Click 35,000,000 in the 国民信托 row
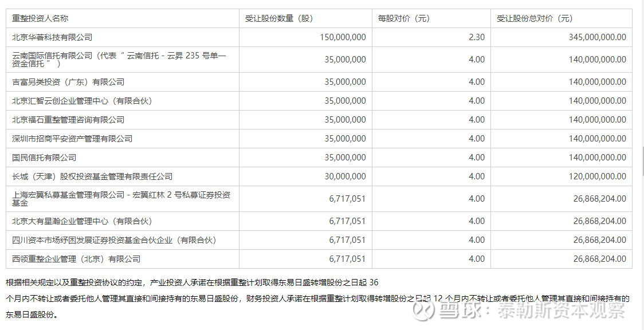This screenshot has width=644, height=330. (345, 158)
